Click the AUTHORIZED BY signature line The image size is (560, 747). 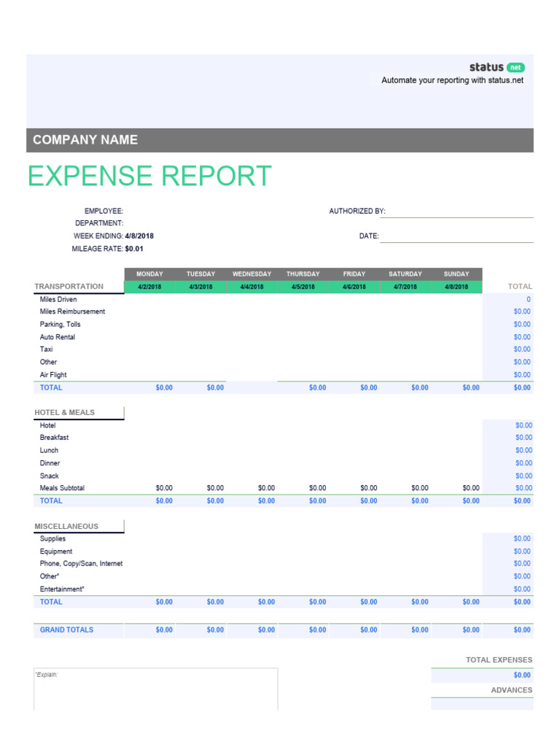point(456,212)
